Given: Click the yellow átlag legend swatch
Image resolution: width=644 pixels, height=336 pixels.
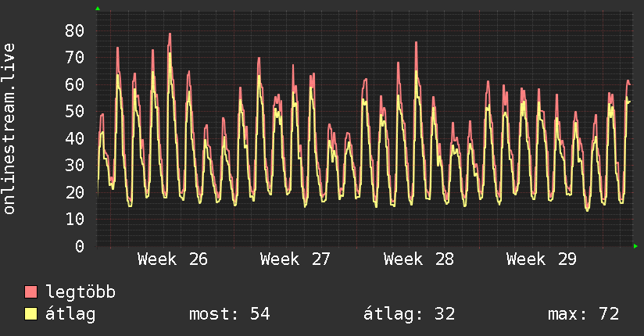Looking at the screenshot, I should point(30,314).
